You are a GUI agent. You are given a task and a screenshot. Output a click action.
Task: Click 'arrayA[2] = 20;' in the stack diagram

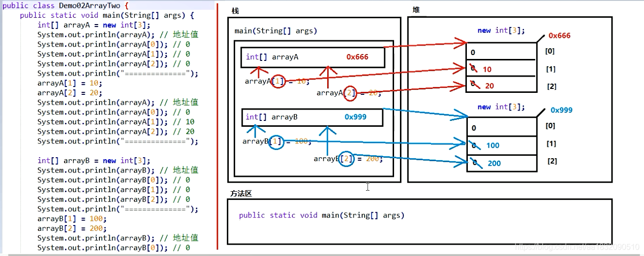coord(349,93)
